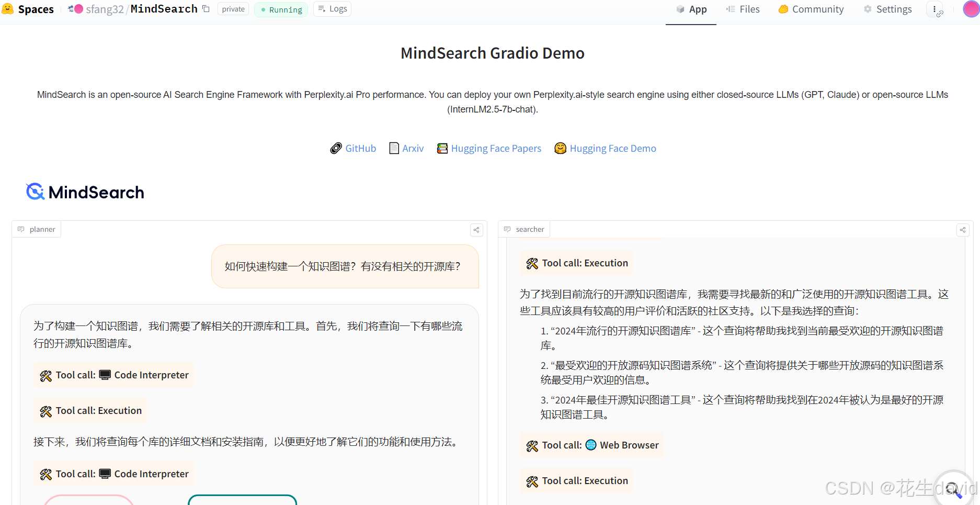Share the planner chat via share icon

(476, 230)
